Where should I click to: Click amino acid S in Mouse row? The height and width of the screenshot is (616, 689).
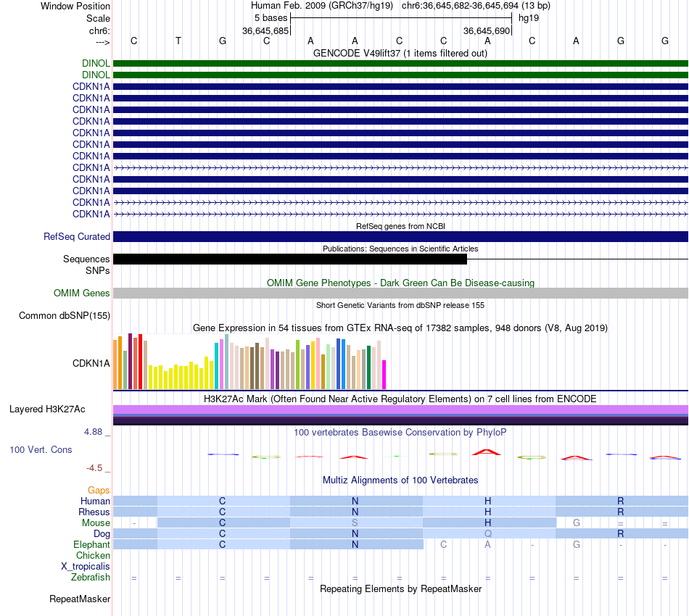355,523
